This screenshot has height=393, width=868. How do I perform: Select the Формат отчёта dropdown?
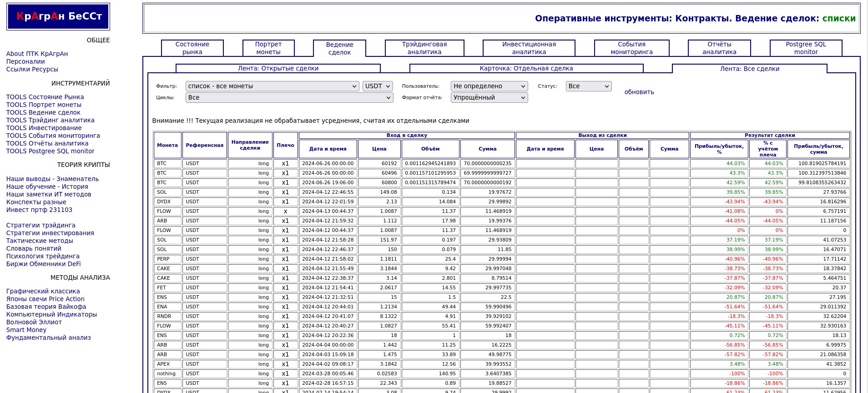coord(489,97)
